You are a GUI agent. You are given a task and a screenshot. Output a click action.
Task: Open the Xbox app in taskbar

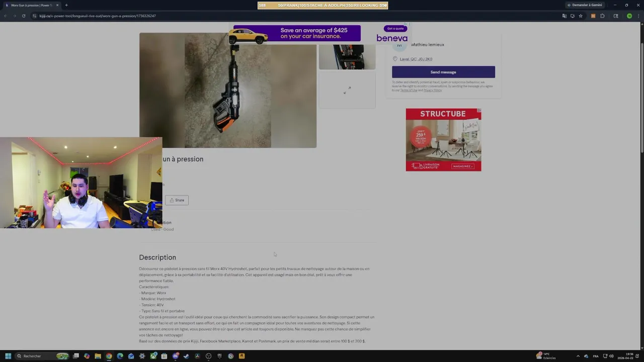click(153, 356)
